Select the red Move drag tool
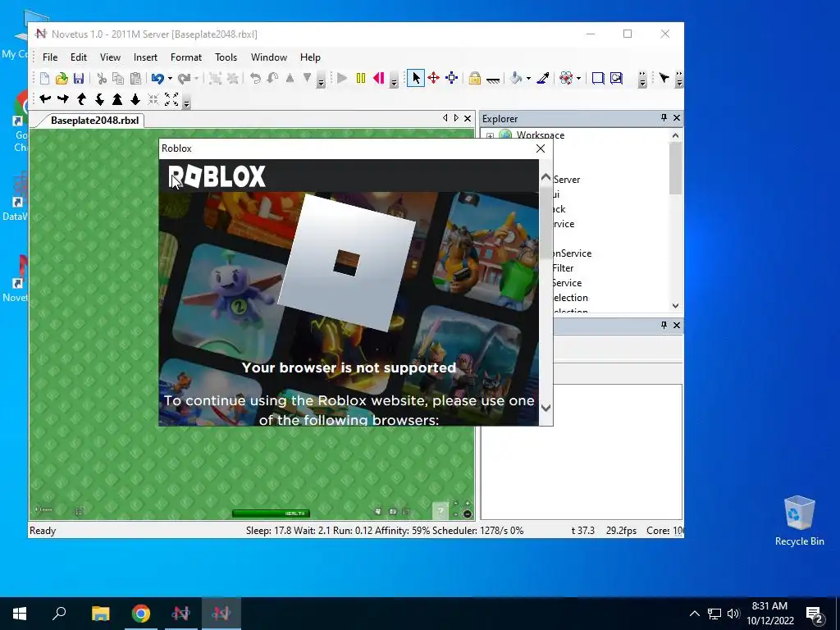The height and width of the screenshot is (630, 840). coord(433,78)
